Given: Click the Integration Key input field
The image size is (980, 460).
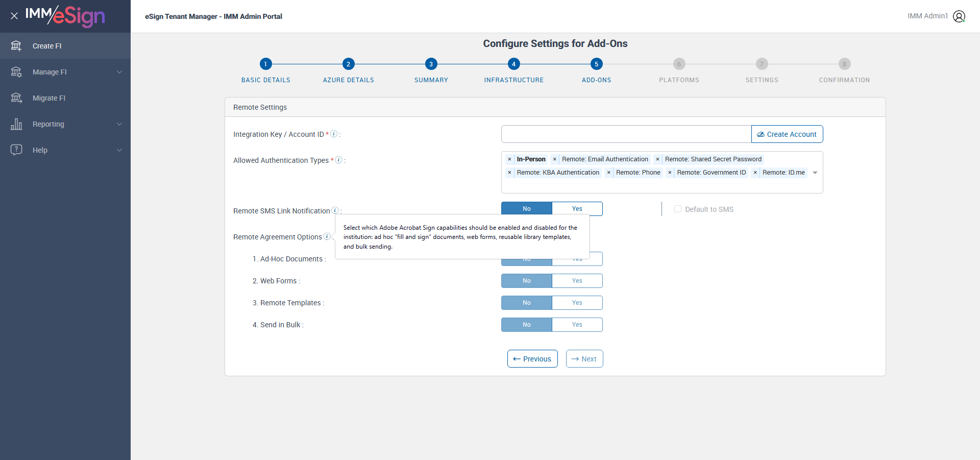Looking at the screenshot, I should pos(626,134).
